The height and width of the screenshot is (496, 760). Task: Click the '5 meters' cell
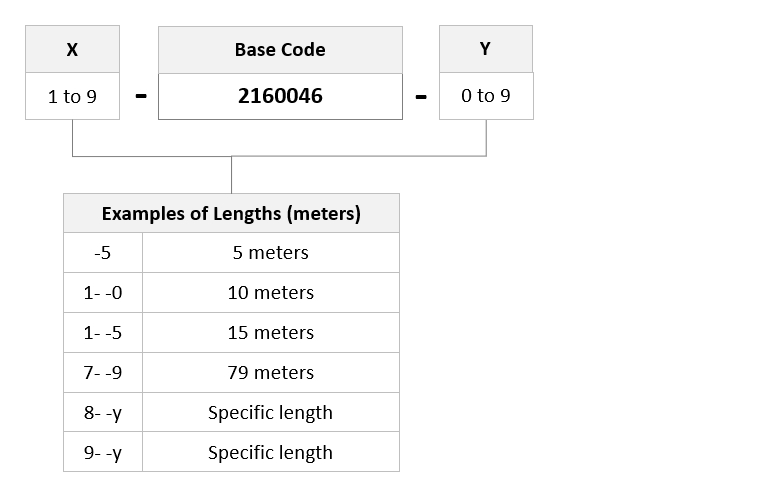coord(271,253)
